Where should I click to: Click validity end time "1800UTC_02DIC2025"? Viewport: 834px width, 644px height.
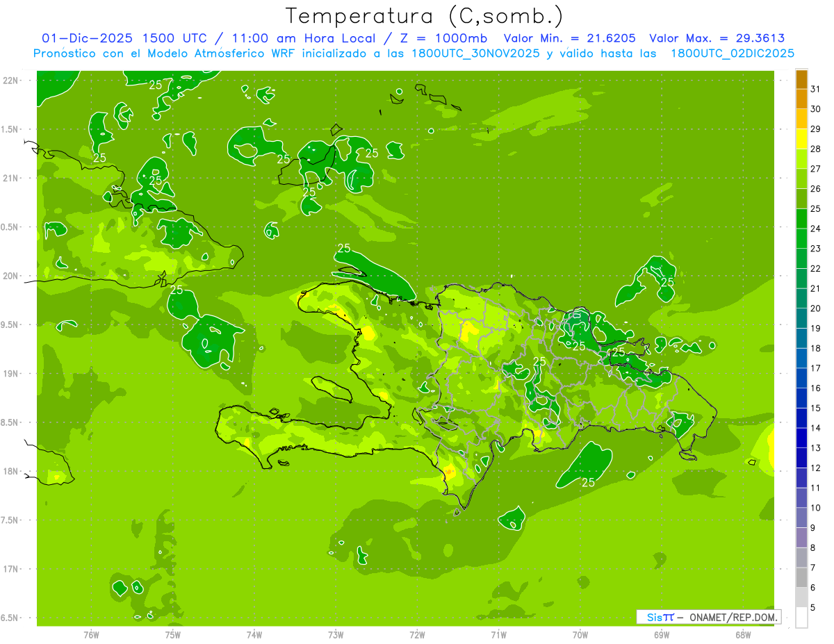(x=733, y=53)
